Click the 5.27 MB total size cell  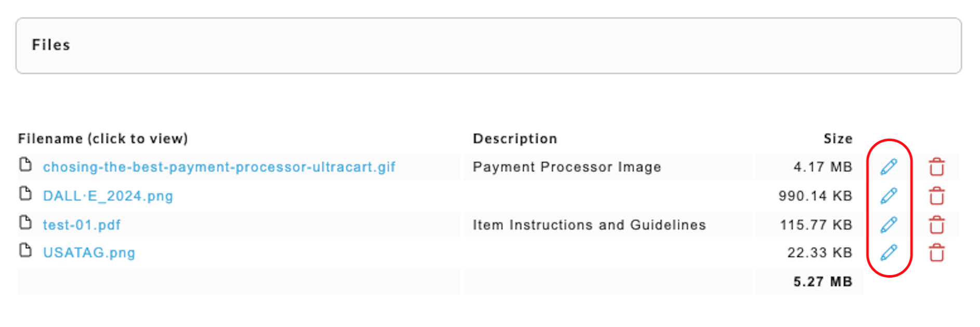pos(809,282)
